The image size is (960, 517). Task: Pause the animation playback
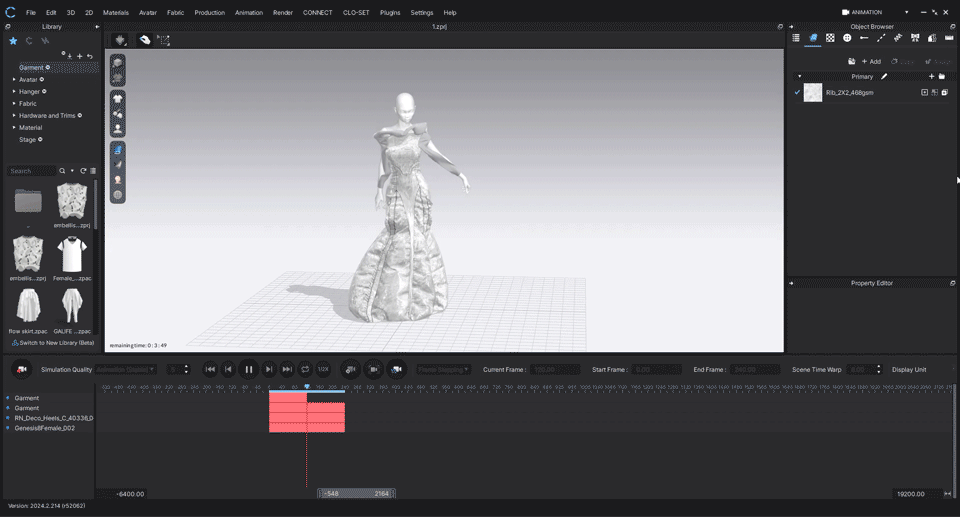(249, 369)
